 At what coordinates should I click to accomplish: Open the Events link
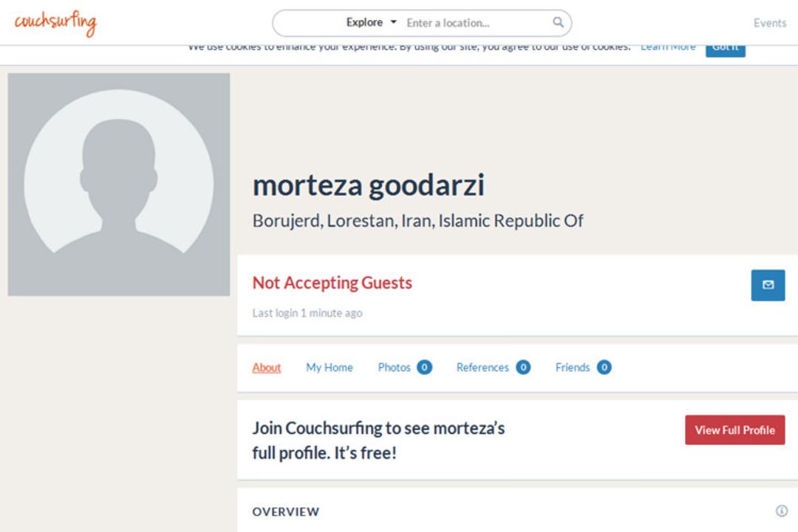(769, 23)
